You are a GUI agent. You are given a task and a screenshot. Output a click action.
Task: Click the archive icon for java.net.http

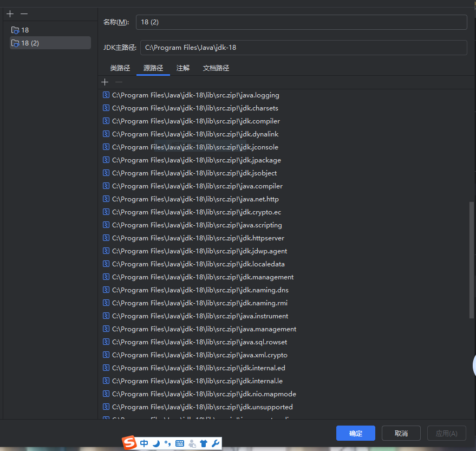click(106, 199)
